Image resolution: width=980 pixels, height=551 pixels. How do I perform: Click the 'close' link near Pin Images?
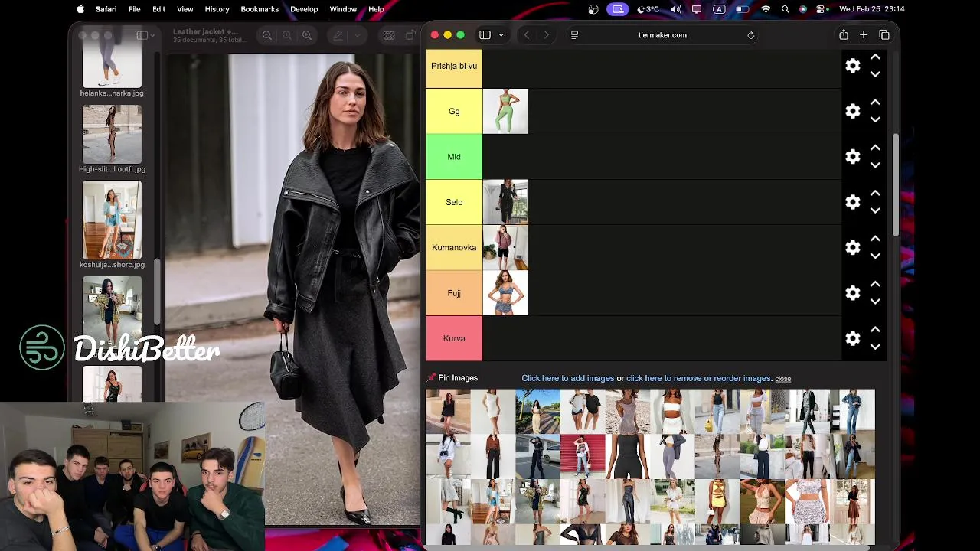coord(782,379)
